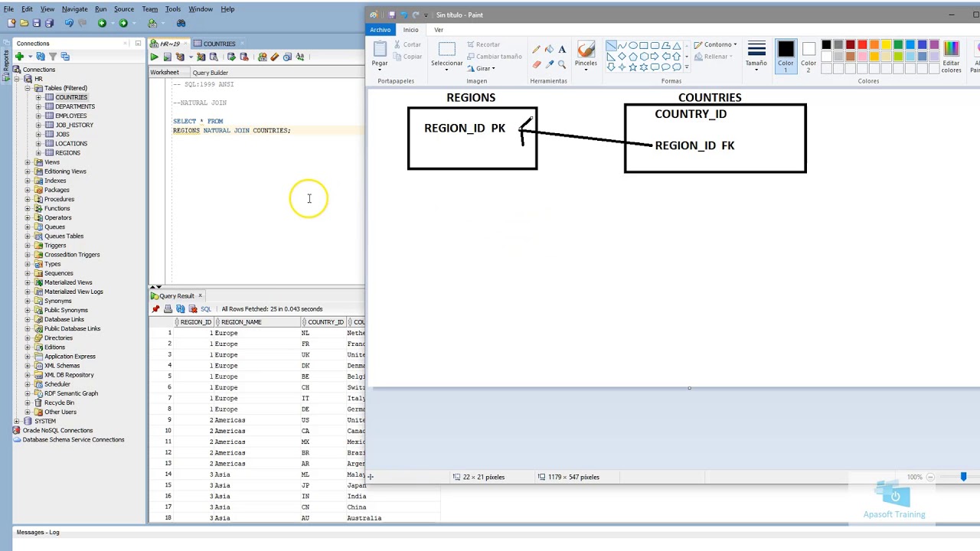
Task: Click the binoculars Find DB Object icon
Action: click(181, 23)
